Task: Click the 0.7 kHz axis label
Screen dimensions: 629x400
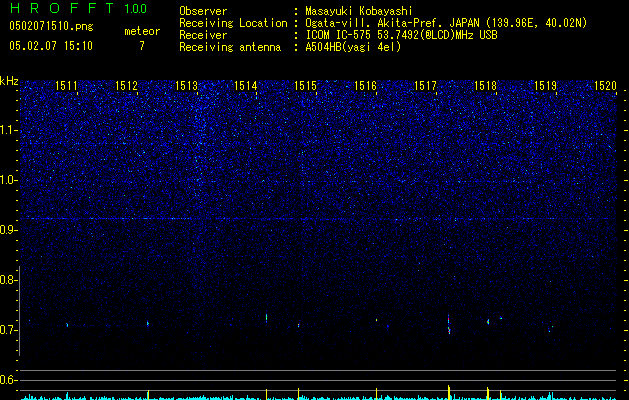Action: [8, 330]
